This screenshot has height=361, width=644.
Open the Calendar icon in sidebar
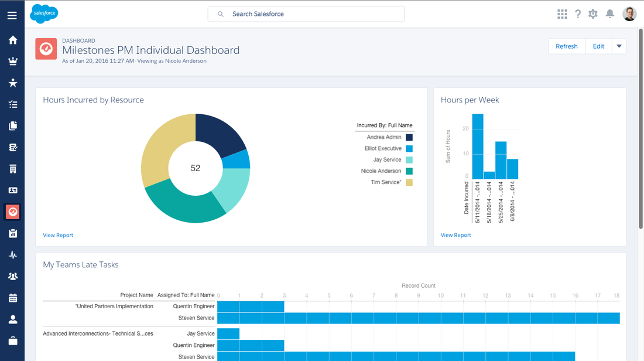point(13,298)
